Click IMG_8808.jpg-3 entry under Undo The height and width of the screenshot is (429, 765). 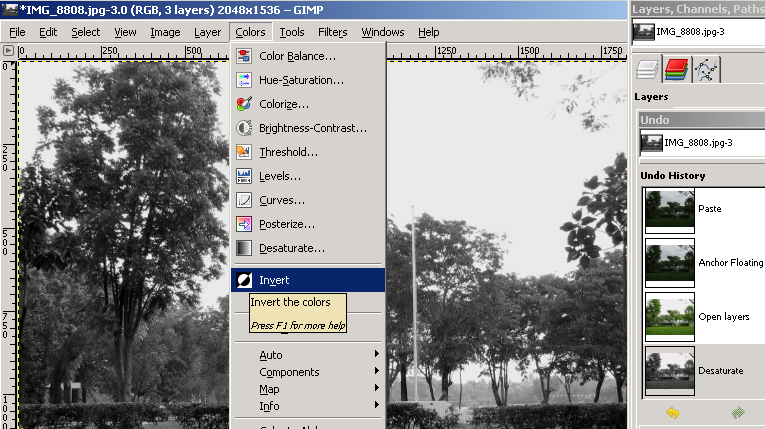(702, 143)
